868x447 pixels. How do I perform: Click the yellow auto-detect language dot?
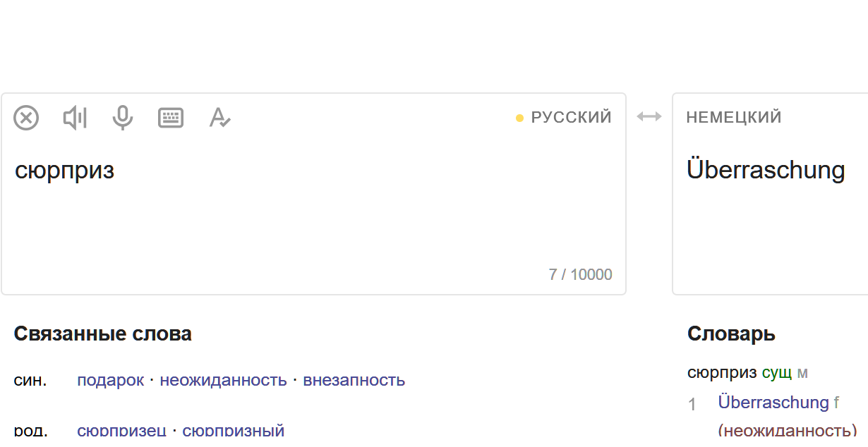click(x=519, y=118)
